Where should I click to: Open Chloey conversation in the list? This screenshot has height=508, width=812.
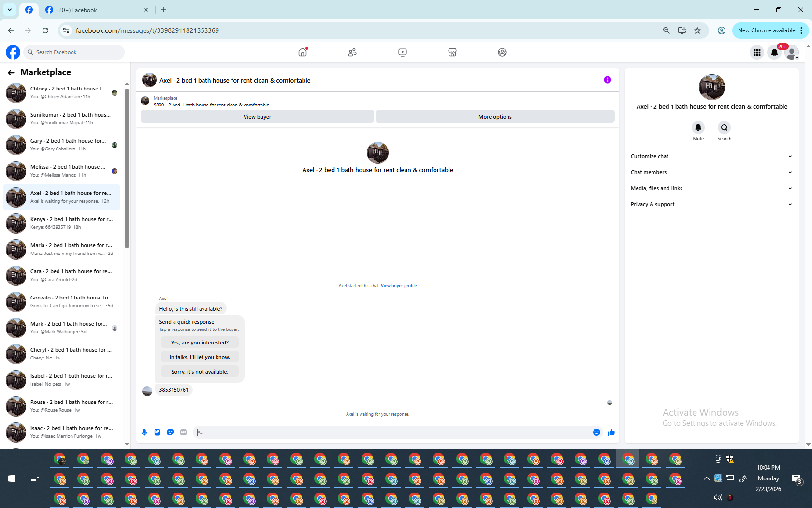click(x=62, y=92)
